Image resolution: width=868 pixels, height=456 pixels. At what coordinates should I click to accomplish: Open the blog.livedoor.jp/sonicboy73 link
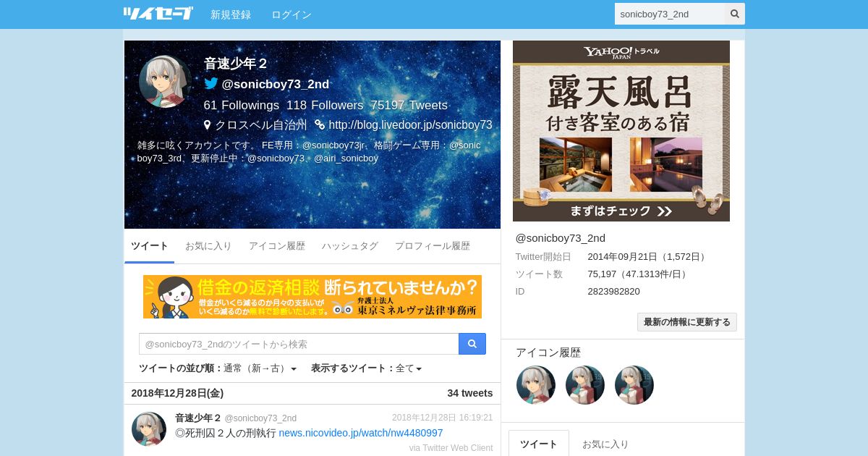coord(410,124)
